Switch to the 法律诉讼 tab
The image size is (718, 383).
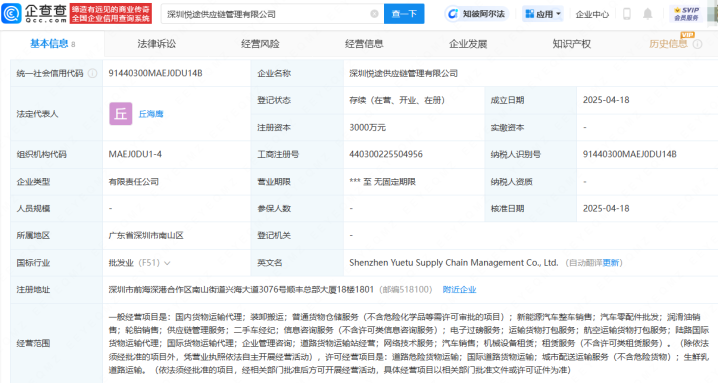(x=157, y=44)
